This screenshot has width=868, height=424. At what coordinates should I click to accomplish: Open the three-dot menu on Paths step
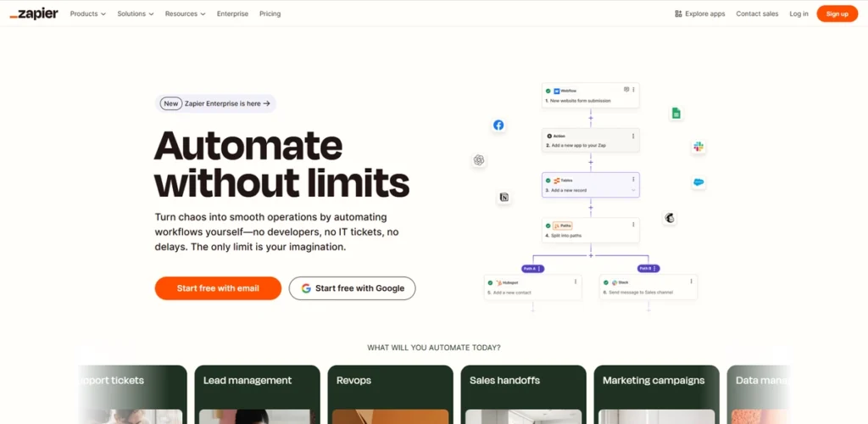coord(633,225)
